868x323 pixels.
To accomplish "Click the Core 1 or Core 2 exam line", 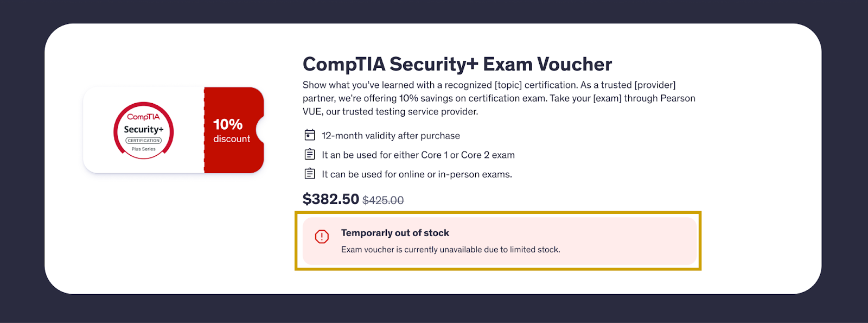I will 418,155.
